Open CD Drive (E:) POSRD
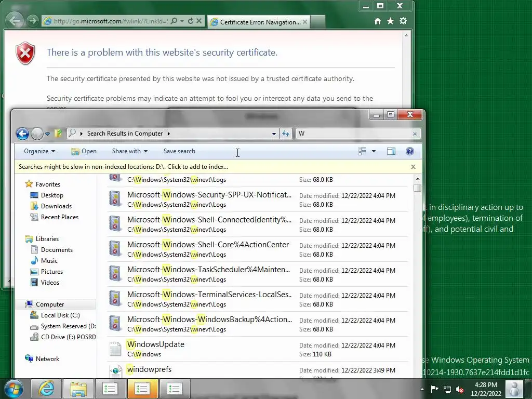532x399 pixels. [63, 337]
